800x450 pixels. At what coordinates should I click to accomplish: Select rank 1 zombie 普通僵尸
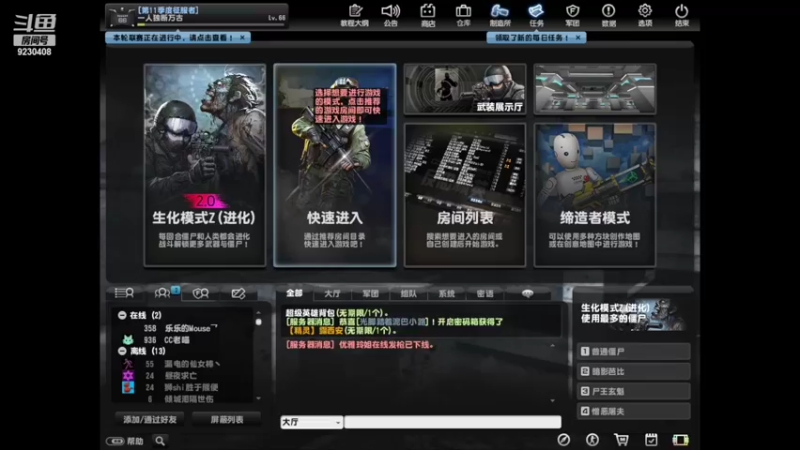[633, 352]
